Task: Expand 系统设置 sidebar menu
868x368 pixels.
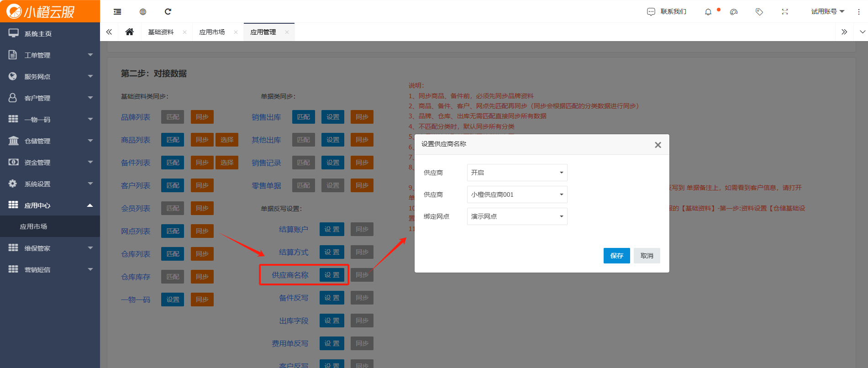Action: point(50,184)
